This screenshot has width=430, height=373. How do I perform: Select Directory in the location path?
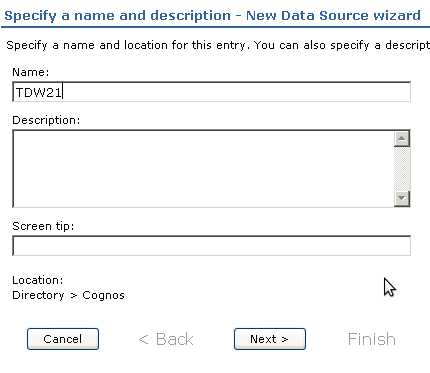pyautogui.click(x=38, y=295)
